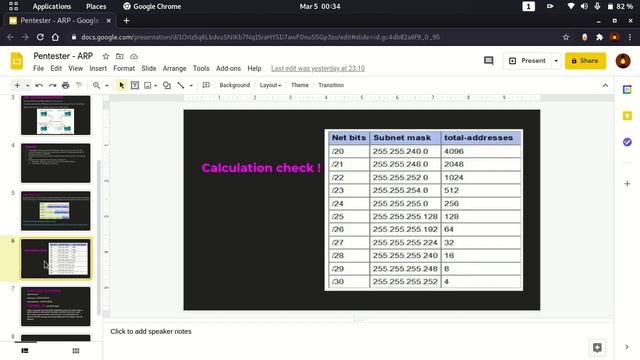The height and width of the screenshot is (360, 640).
Task: Click the zoom magnifier tool
Action: tap(96, 85)
